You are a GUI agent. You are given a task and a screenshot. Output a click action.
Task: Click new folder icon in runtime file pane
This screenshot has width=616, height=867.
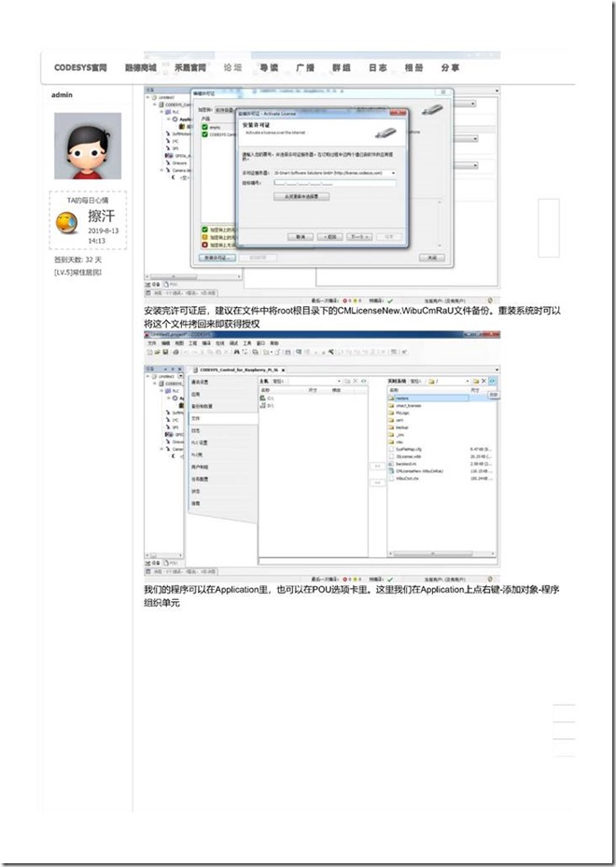[x=476, y=381]
